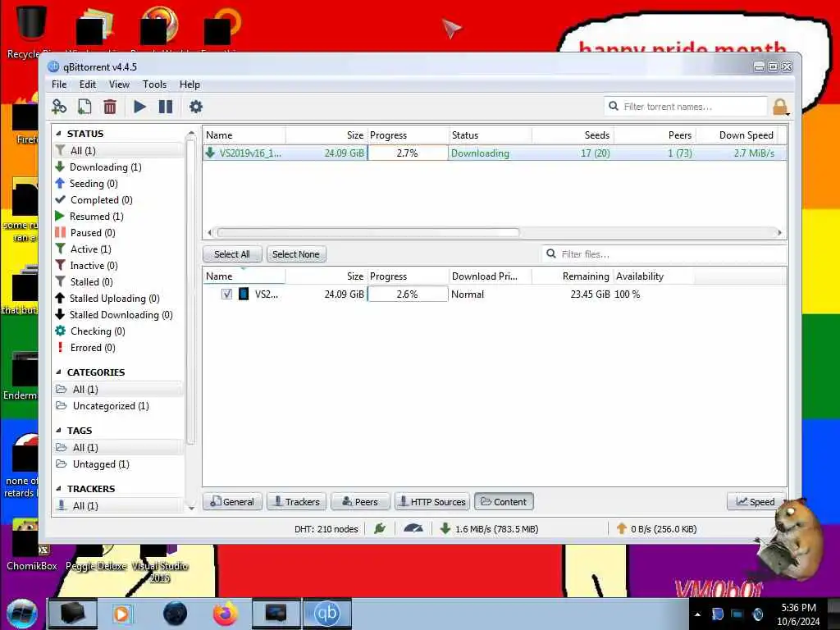The image size is (840, 630).
Task: Add torrent link toolbar icon
Action: [x=59, y=107]
